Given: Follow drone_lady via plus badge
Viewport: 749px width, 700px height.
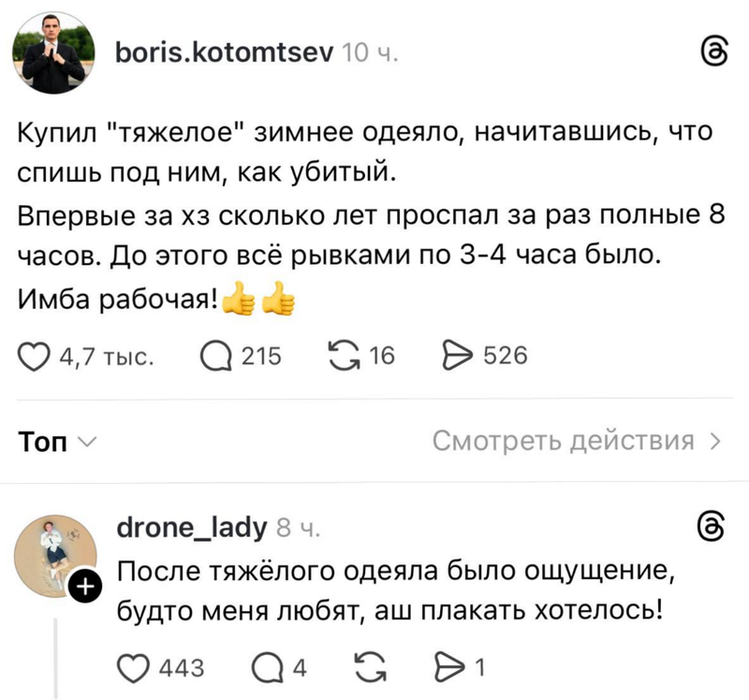Looking at the screenshot, I should pos(84,588).
